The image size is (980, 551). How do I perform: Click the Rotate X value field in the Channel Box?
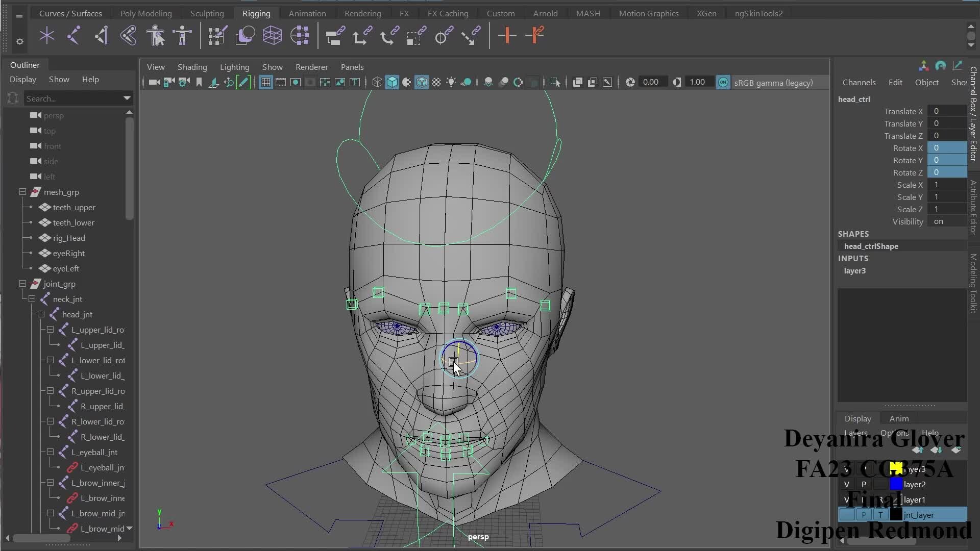coord(947,148)
